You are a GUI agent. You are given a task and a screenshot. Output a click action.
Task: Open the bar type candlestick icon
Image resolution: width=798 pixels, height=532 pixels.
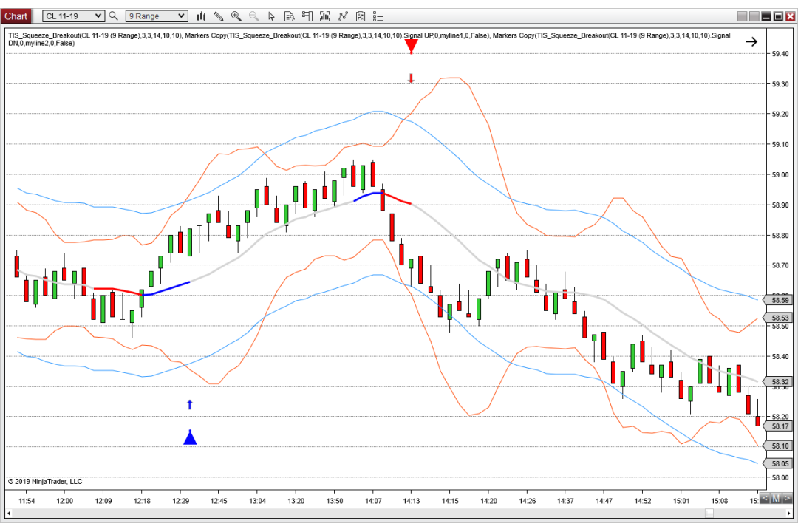coord(202,16)
